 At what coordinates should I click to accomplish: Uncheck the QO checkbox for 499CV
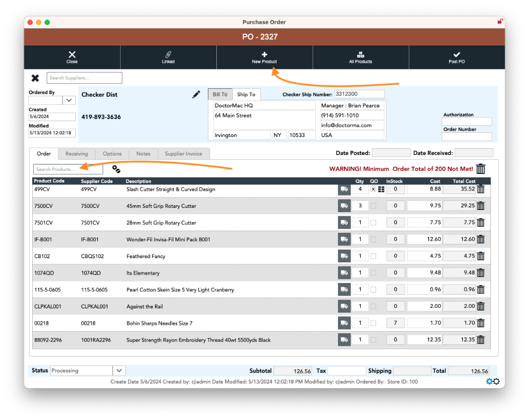[x=373, y=189]
